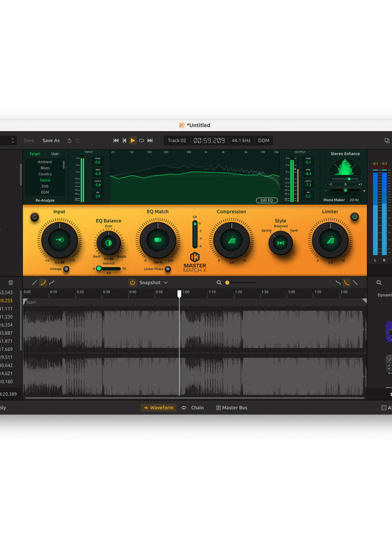
Task: Click the compression Style knob
Action: tap(280, 243)
